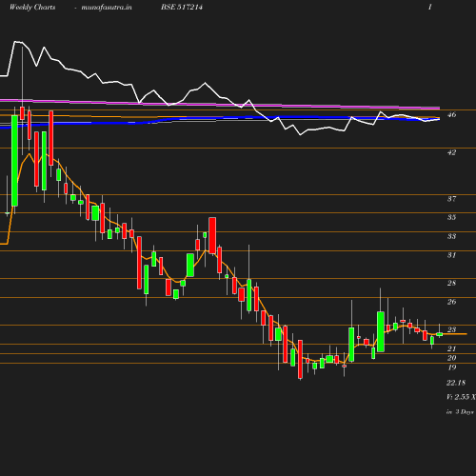Screen dimensions: 476x476
Task: Click the price axis label 20
Action: click(451, 358)
